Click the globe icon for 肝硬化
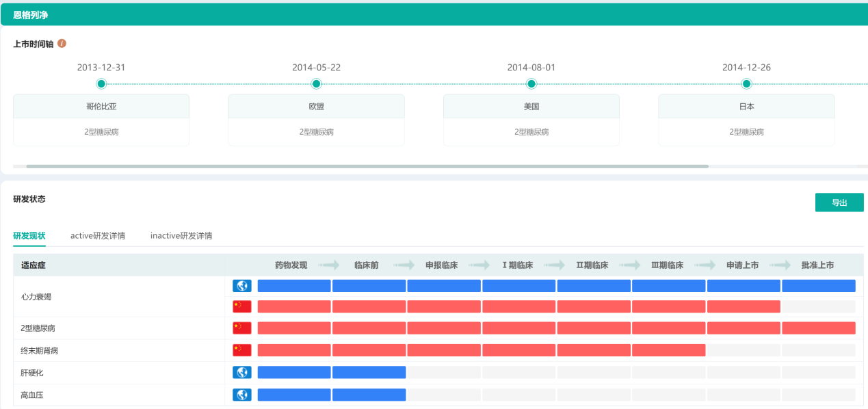The image size is (868, 409). pos(242,373)
